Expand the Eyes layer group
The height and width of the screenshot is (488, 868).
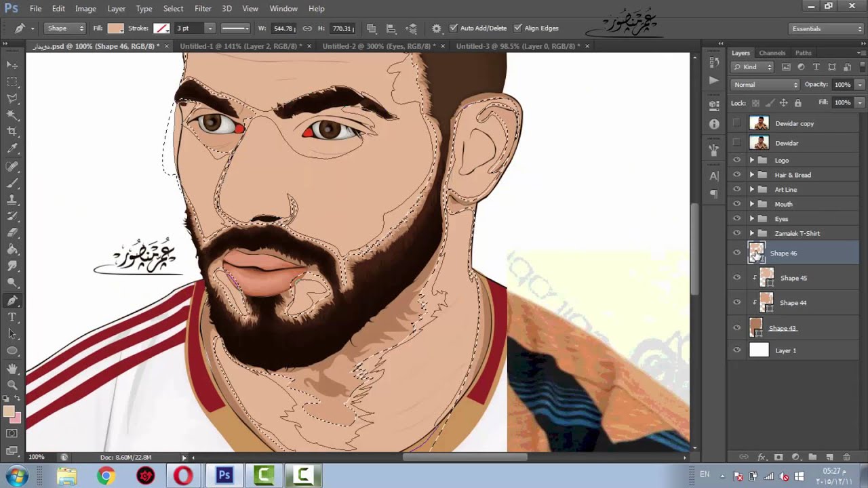point(751,219)
